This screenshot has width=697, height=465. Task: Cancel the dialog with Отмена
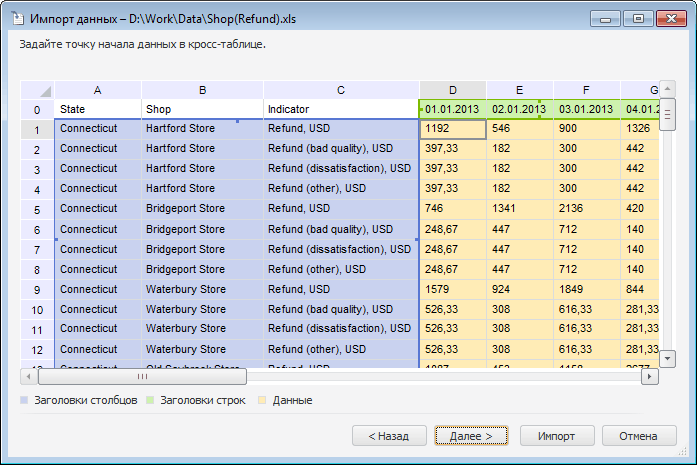click(x=637, y=436)
